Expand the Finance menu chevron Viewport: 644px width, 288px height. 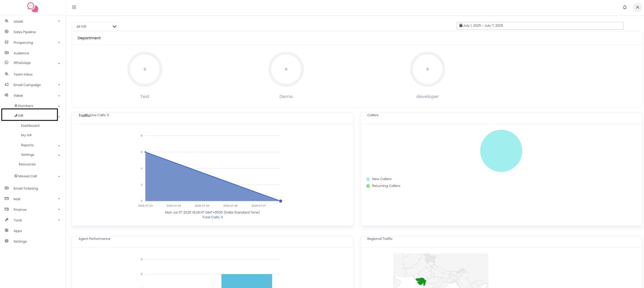point(59,209)
